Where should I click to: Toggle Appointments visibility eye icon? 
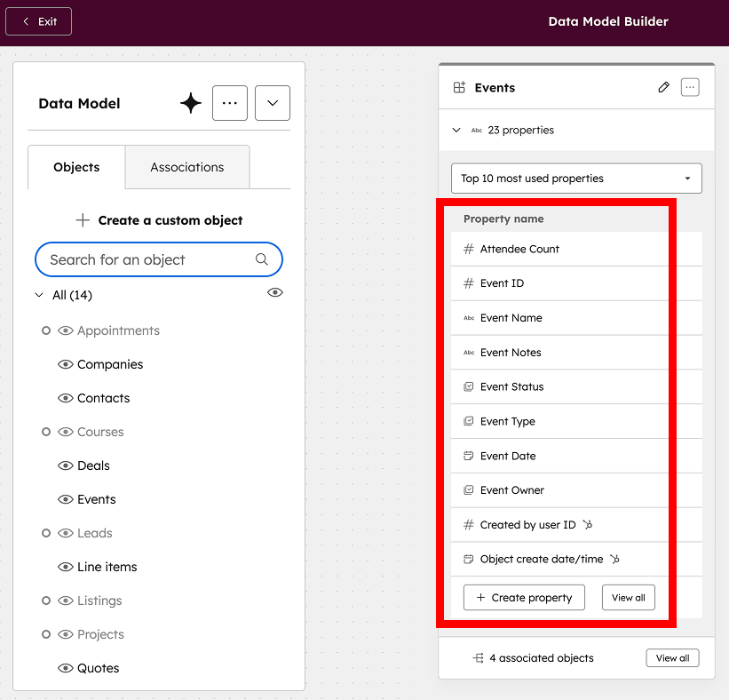point(66,330)
